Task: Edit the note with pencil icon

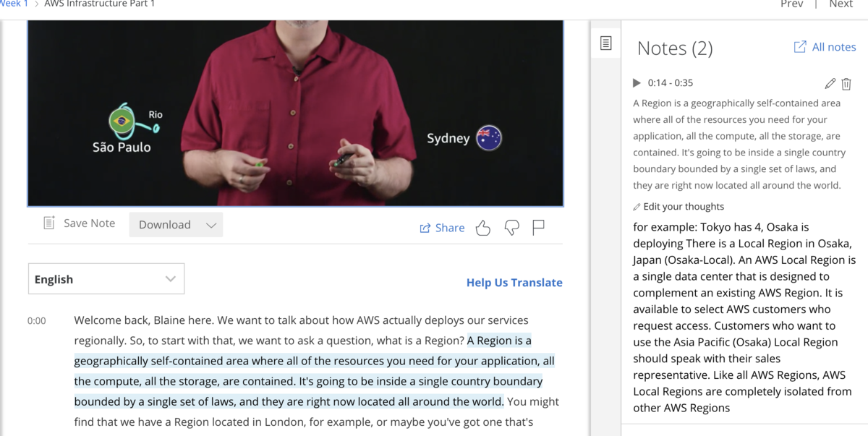Action: 830,84
